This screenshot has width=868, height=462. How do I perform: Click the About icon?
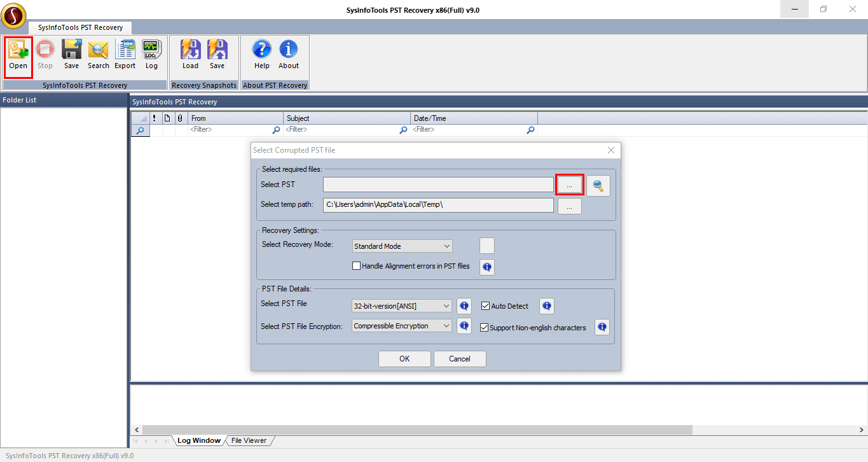click(x=289, y=55)
